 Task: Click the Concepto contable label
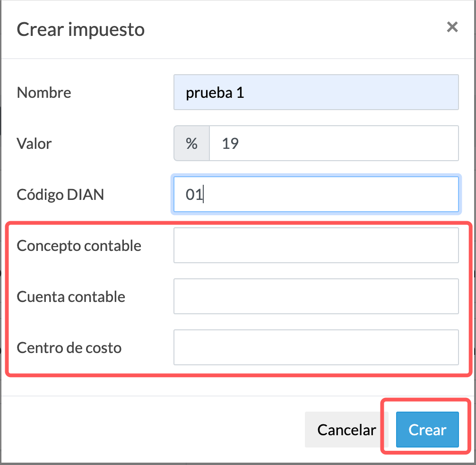coord(79,246)
